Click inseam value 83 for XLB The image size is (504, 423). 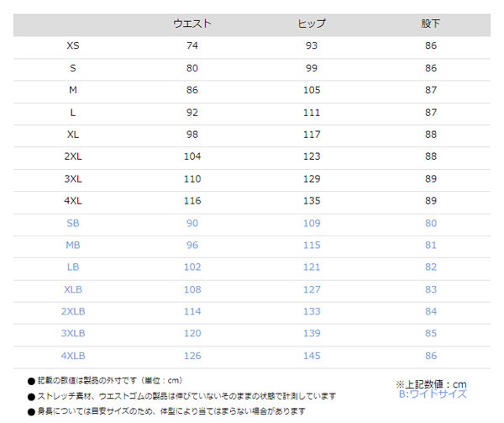click(431, 289)
